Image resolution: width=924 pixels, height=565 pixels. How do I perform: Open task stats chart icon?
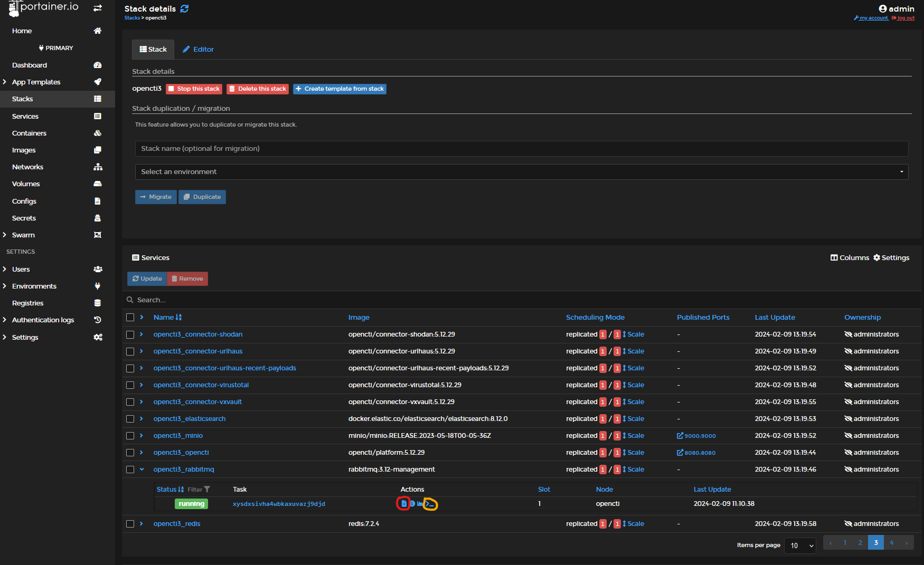[420, 504]
